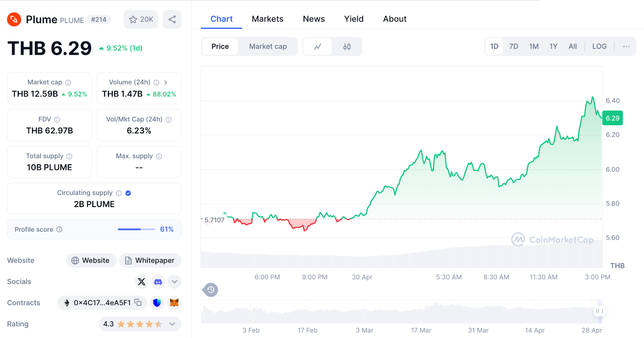Open the Chart tab
This screenshot has height=338, width=644.
[221, 19]
